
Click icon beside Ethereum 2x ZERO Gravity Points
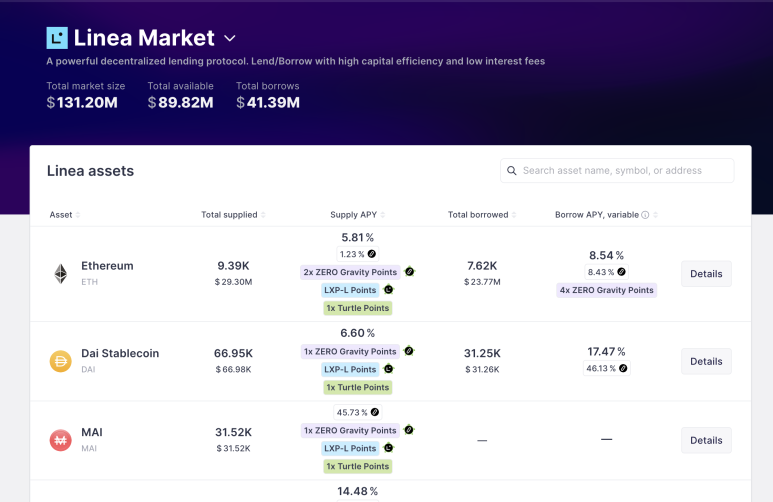click(x=410, y=272)
